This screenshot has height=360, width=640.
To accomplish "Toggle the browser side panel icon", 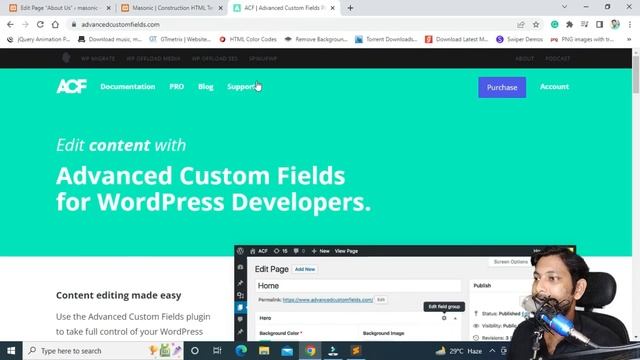I will [600, 24].
